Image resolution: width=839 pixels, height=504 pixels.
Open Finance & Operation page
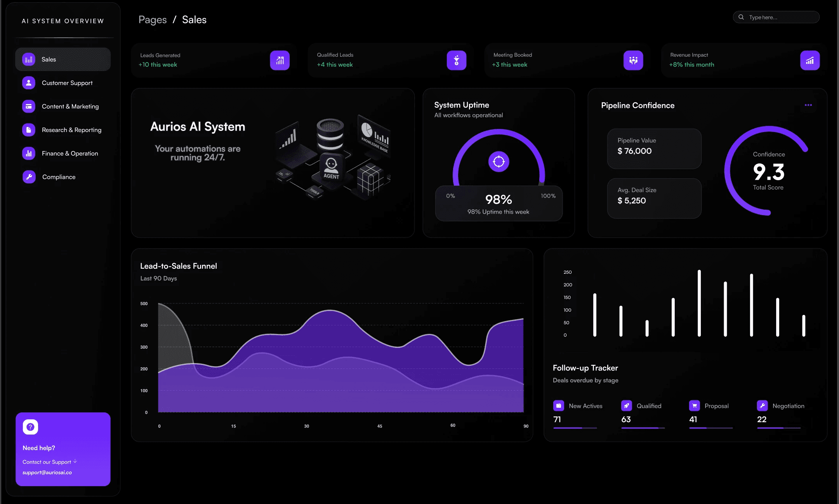(x=70, y=153)
